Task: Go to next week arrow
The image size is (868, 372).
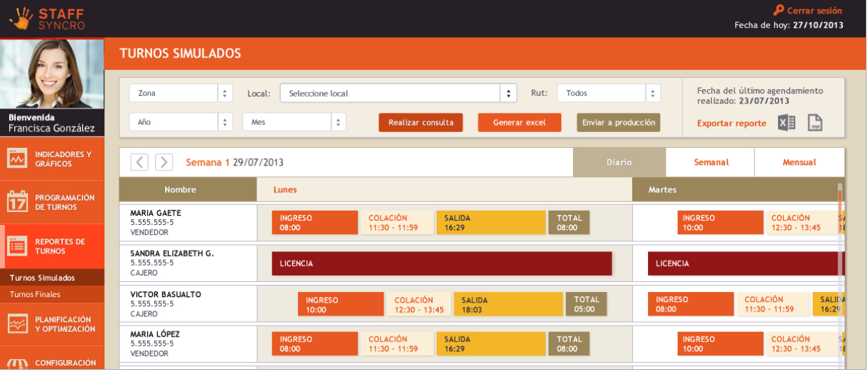Action: (164, 163)
